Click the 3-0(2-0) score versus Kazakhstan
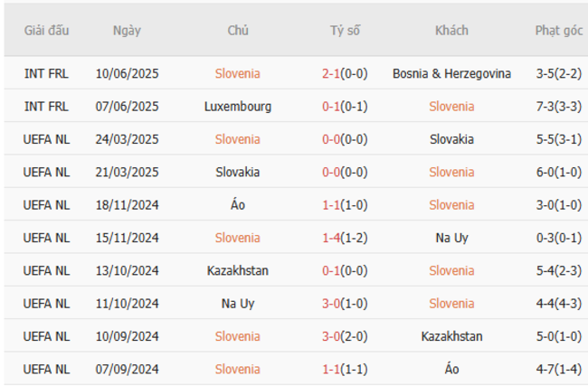This screenshot has width=588, height=386. [x=345, y=336]
